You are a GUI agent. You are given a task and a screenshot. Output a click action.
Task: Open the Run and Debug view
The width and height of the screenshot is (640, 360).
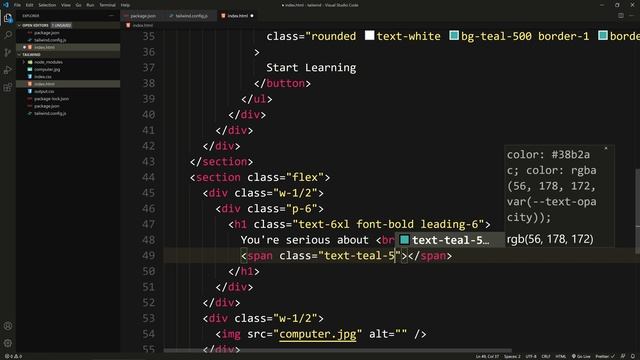coord(8,70)
